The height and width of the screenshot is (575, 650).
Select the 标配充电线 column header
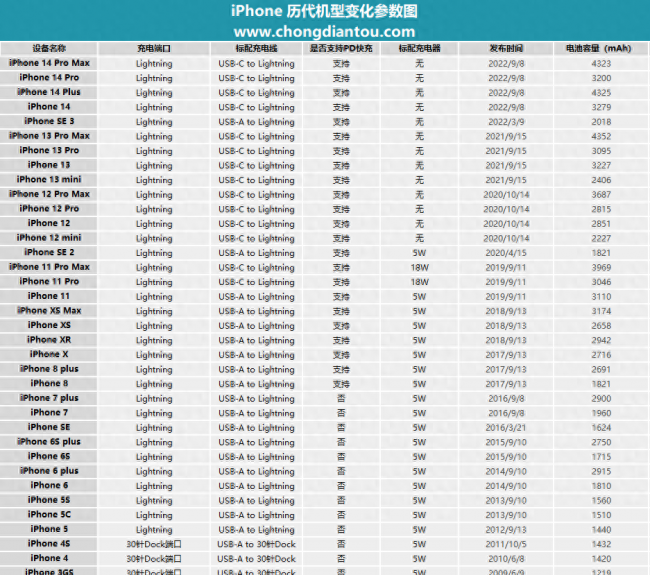tap(256, 49)
